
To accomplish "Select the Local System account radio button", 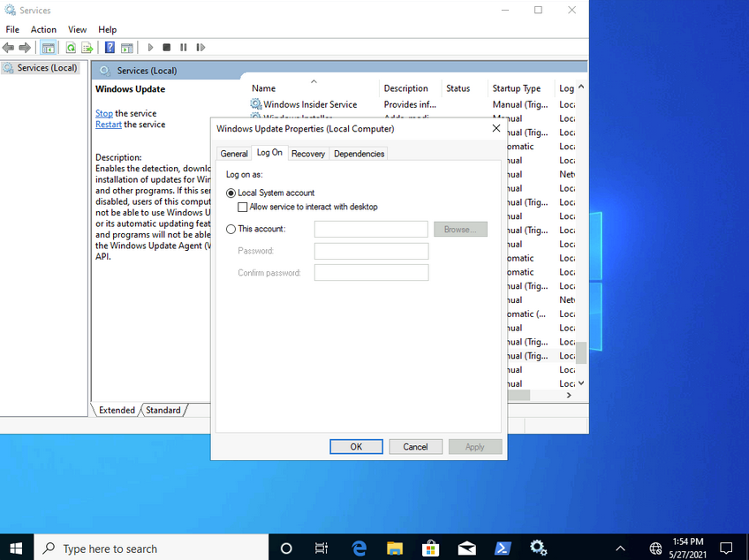I will (231, 193).
